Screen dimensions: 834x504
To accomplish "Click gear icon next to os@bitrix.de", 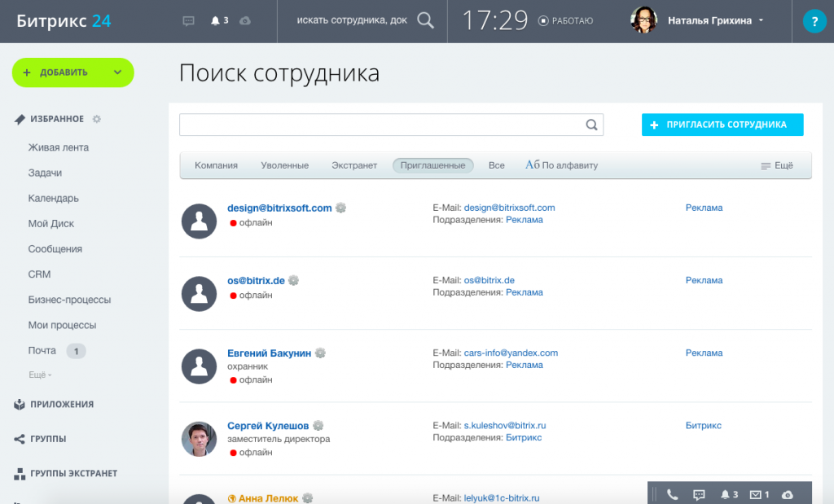I will tap(293, 280).
